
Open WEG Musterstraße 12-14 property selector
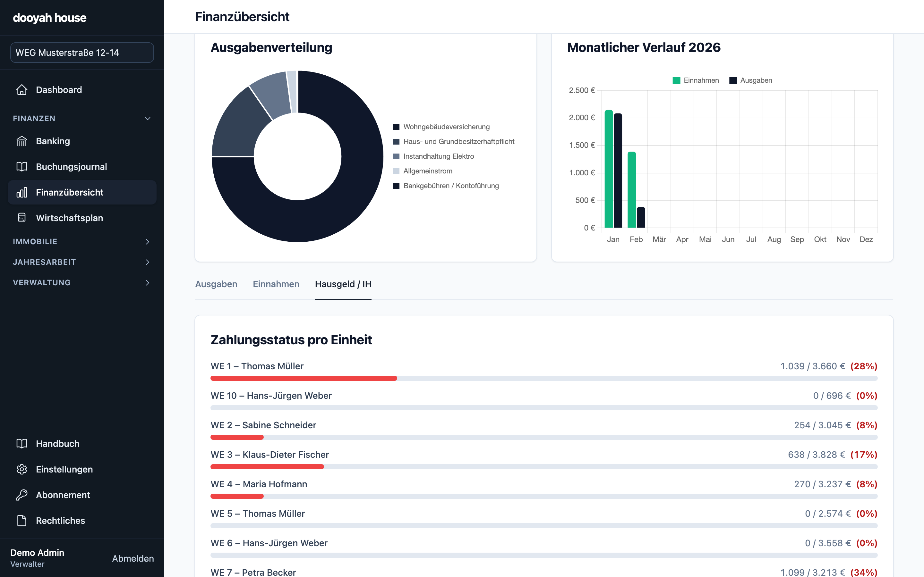[x=82, y=53]
